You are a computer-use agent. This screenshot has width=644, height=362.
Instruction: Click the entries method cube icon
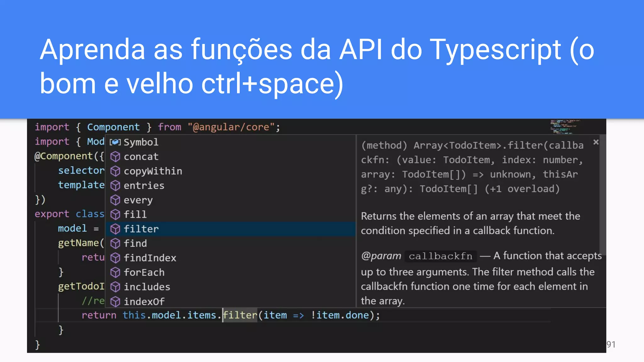(115, 185)
